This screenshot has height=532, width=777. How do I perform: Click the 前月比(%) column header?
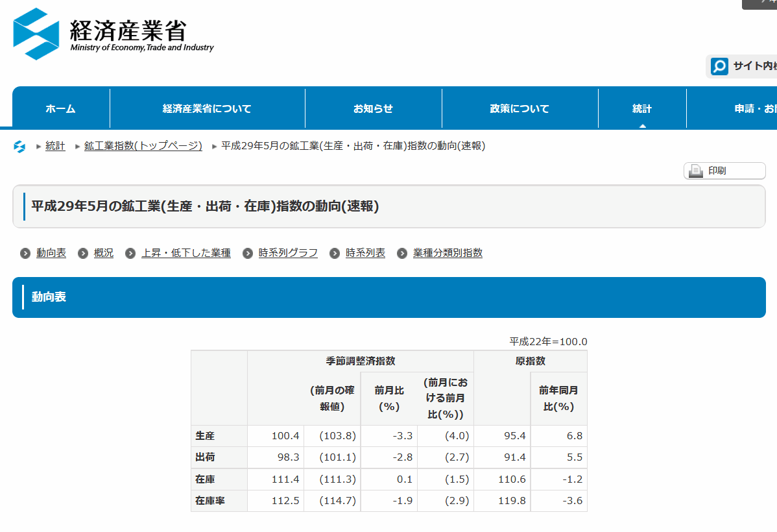(x=389, y=398)
